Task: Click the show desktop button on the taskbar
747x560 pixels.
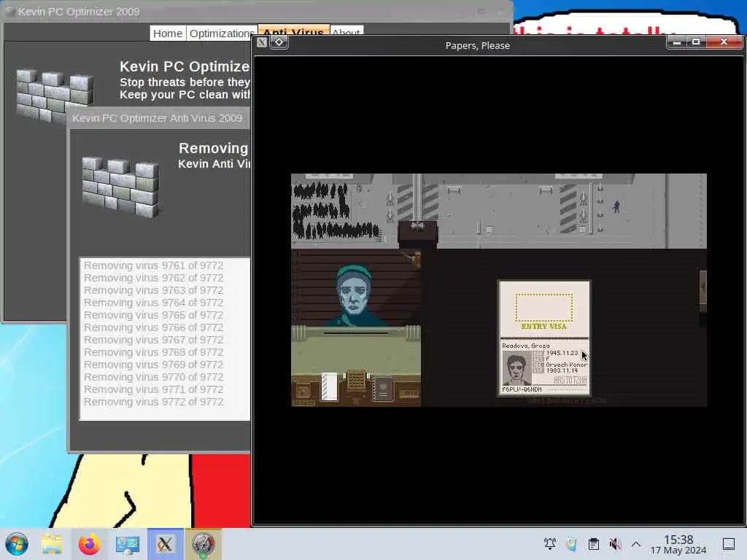Action: [x=729, y=543]
